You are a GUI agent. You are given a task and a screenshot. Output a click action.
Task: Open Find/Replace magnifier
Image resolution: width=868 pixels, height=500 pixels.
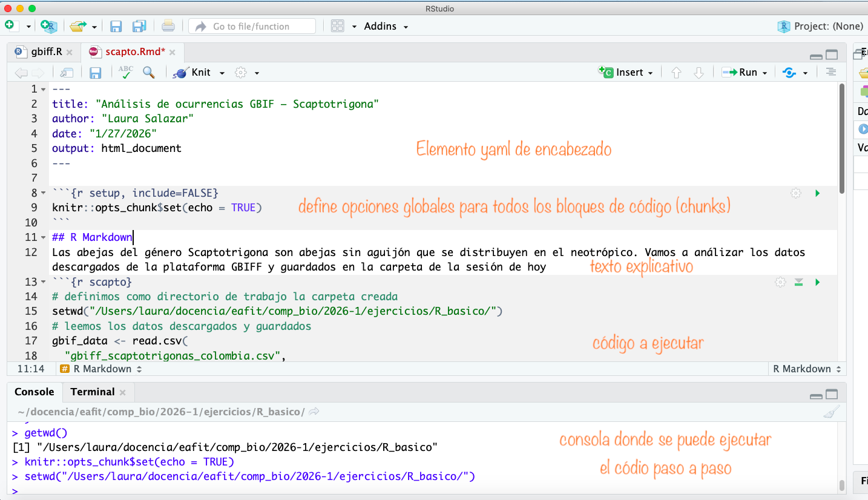(x=148, y=73)
